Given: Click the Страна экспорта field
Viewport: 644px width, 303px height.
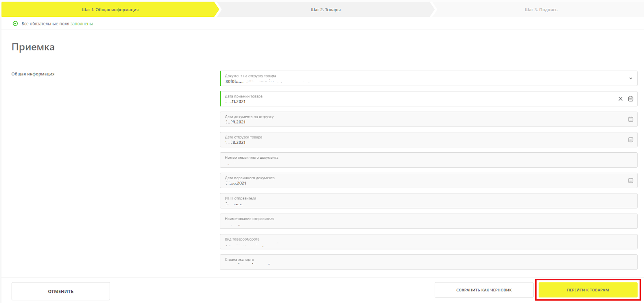Looking at the screenshot, I should coord(428,262).
